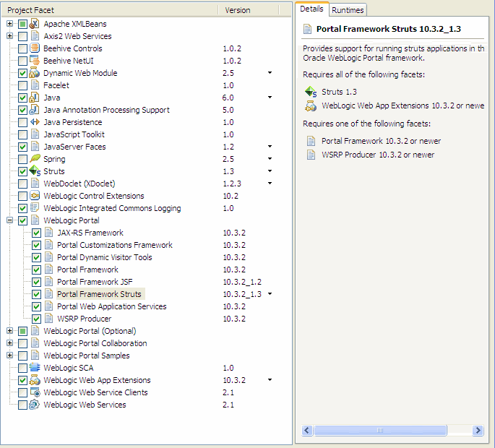Click the WebLogic Web Service Clients icon
495x448 pixels.
point(35,392)
